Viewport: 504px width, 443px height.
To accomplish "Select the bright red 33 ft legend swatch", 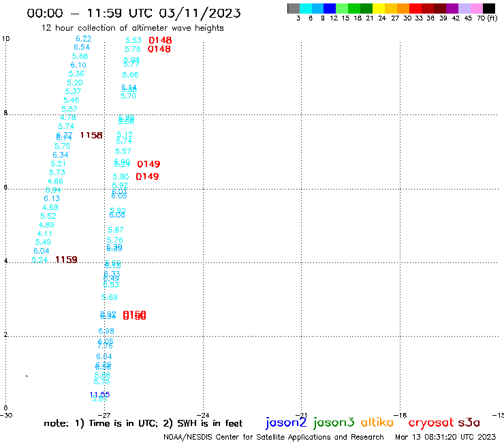I will 415,8.
